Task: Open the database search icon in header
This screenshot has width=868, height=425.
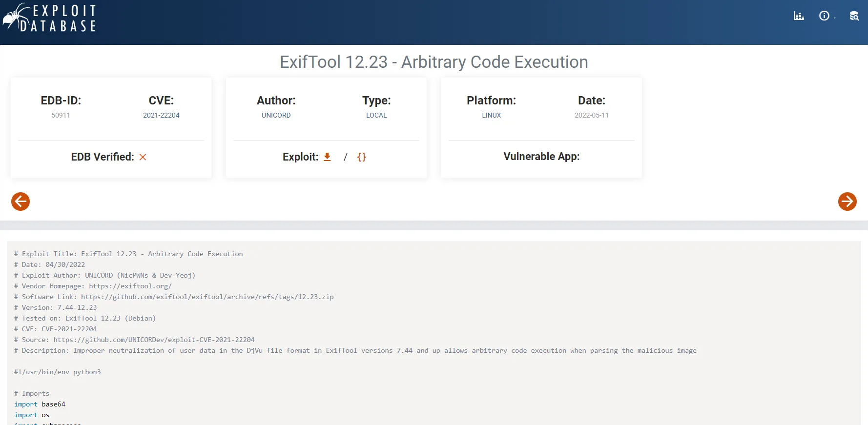Action: pos(854,16)
